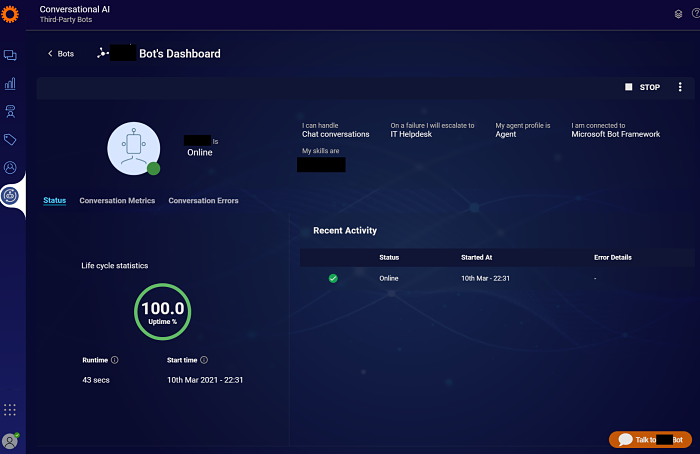Open the agent headset icon in sidebar

pos(10,112)
